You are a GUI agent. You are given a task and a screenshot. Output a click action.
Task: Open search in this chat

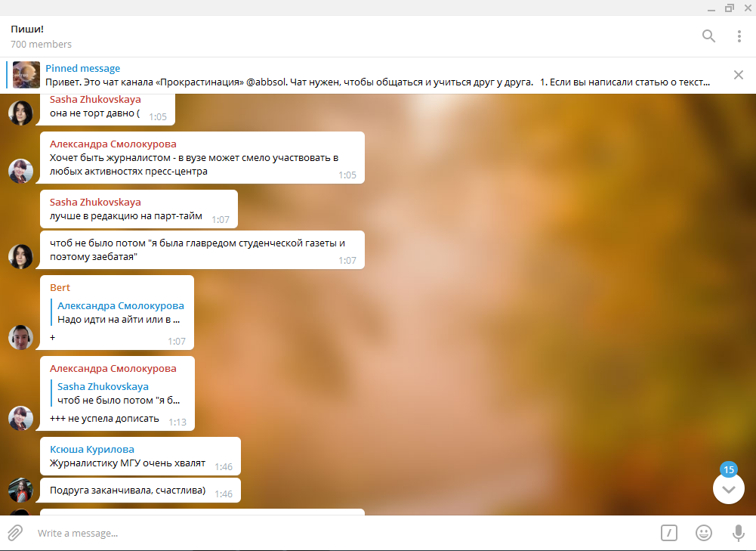coord(708,36)
